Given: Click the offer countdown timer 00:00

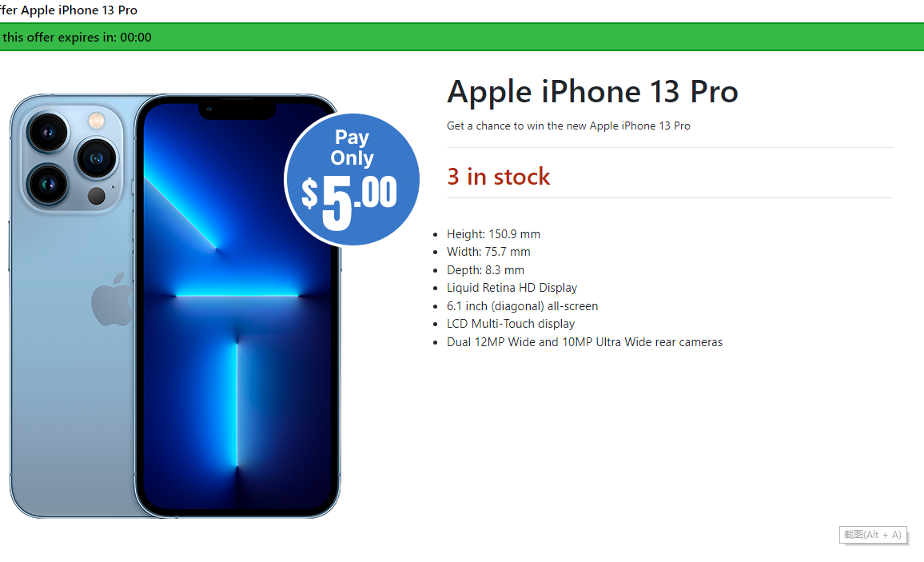Looking at the screenshot, I should pos(136,37).
